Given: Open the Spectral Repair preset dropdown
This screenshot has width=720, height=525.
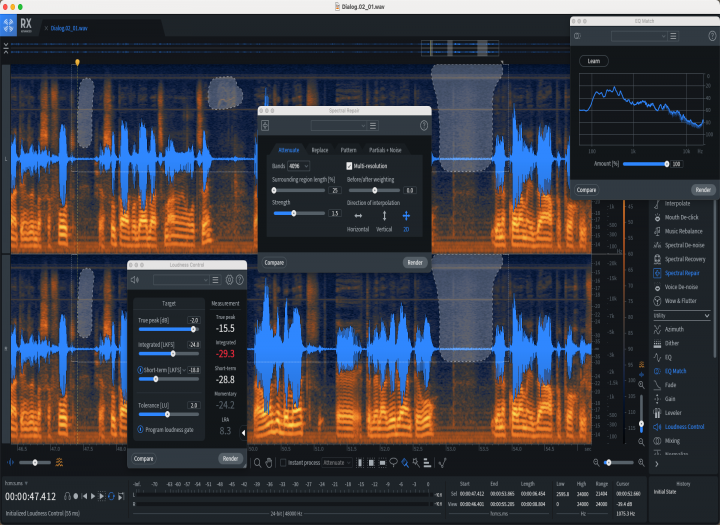Looking at the screenshot, I should coord(339,125).
